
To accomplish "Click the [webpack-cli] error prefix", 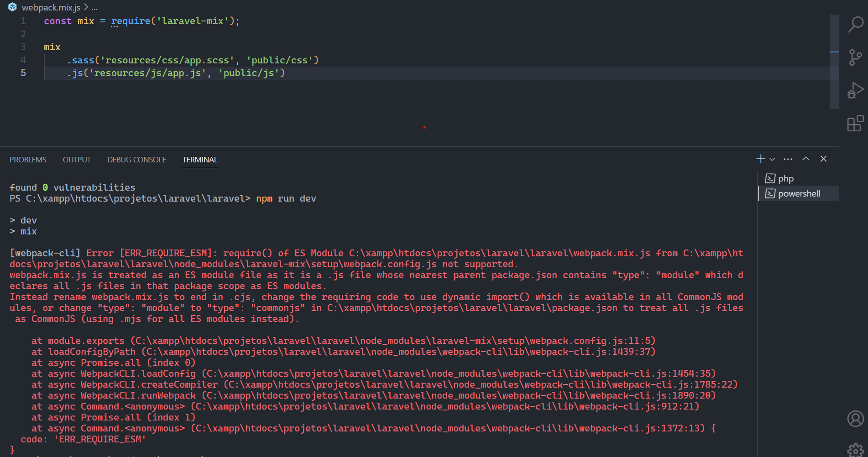I will point(45,253).
